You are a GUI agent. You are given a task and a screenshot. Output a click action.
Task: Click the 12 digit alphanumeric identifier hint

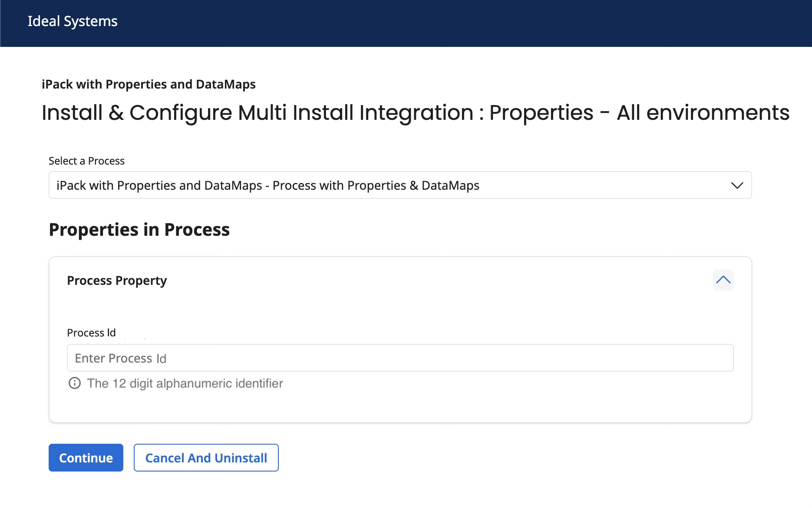[x=185, y=383]
